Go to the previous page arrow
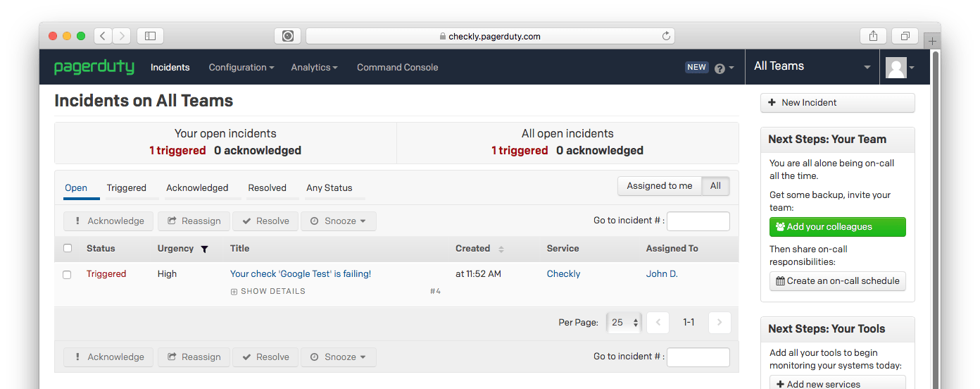 click(658, 323)
